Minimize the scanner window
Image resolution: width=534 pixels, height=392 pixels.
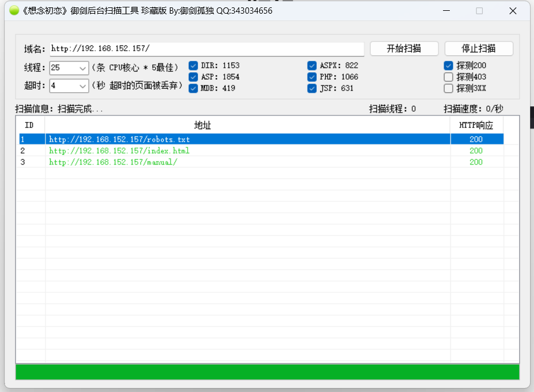pyautogui.click(x=446, y=11)
